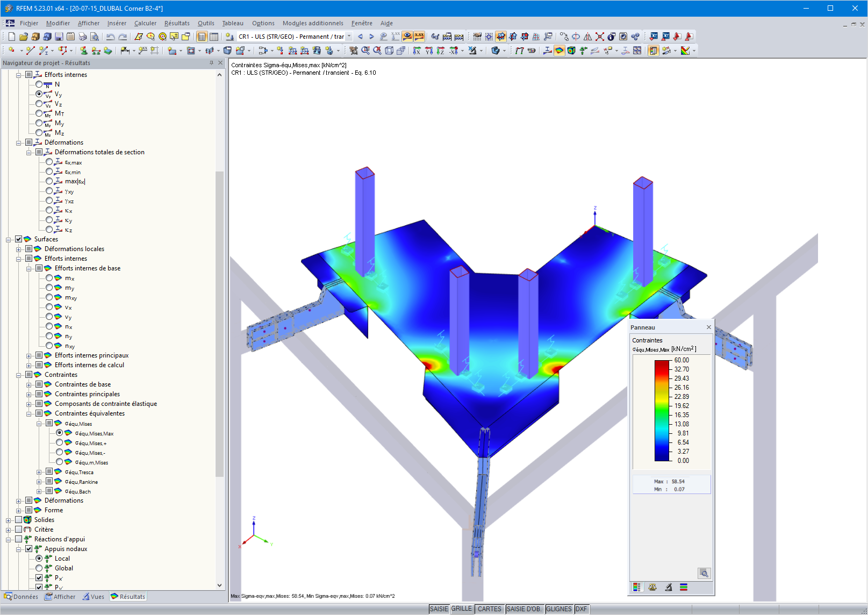This screenshot has width=868, height=615.
Task: Toggle SAISIE D'OB. in the status bar
Action: click(x=524, y=609)
